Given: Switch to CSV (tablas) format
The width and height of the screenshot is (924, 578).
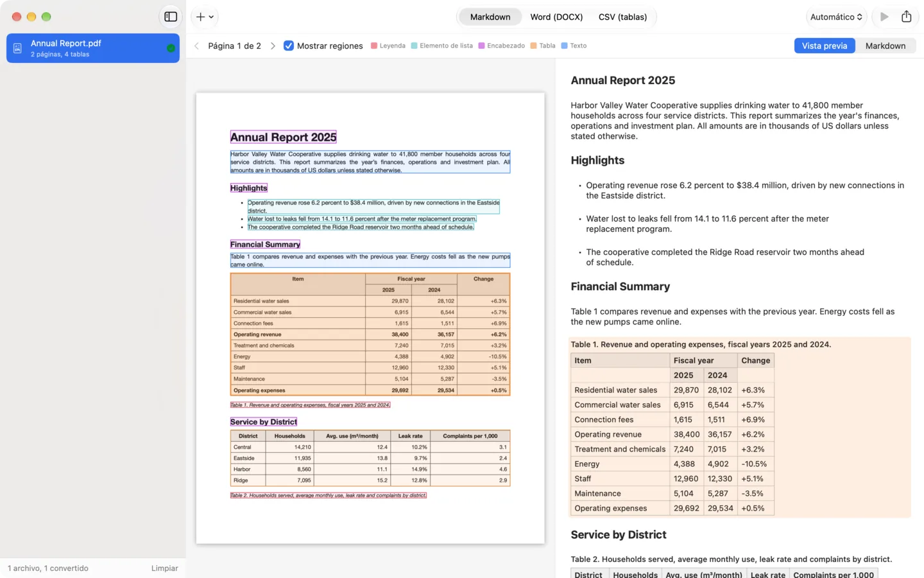Looking at the screenshot, I should [622, 17].
